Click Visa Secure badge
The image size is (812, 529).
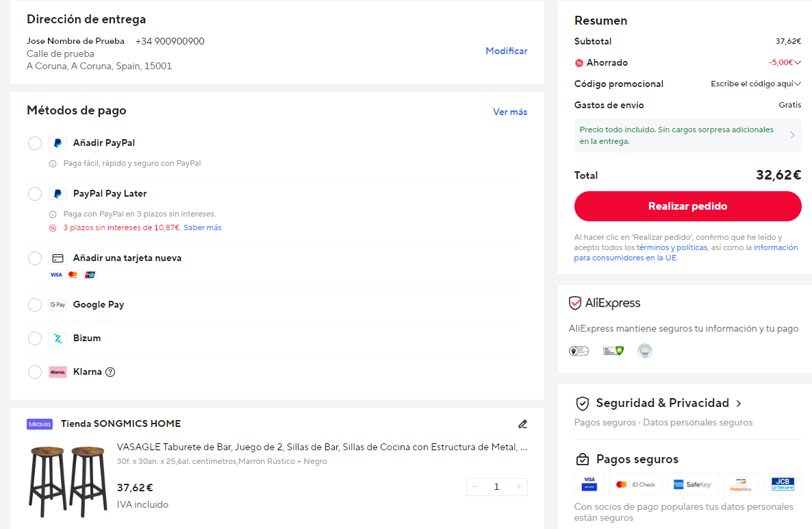point(589,484)
